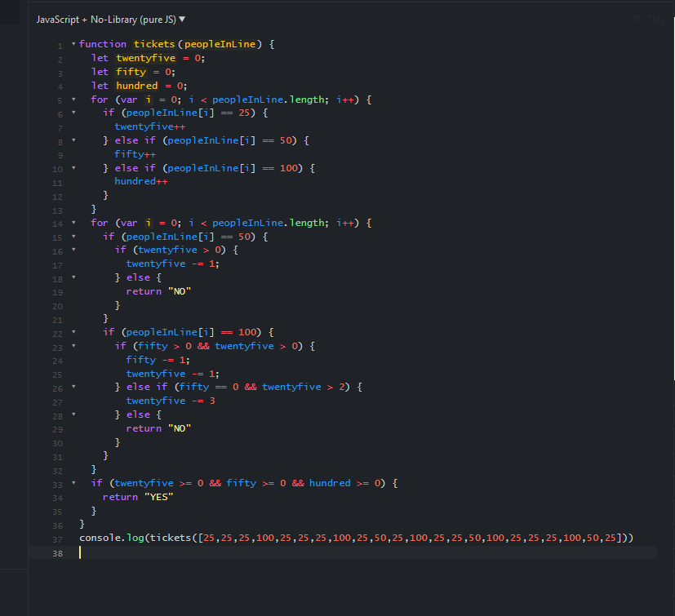Click 'console.log' on line 37
Image resolution: width=675 pixels, height=616 pixels.
point(112,538)
